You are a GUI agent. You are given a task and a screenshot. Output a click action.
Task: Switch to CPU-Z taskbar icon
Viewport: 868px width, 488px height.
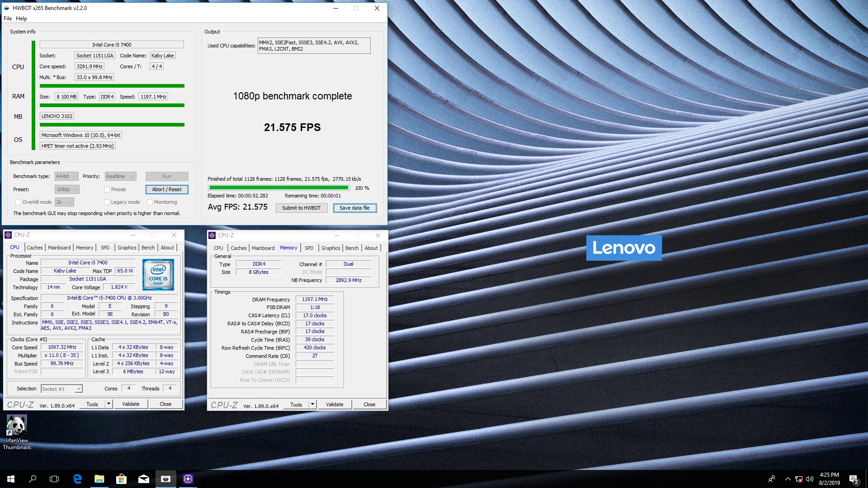point(188,479)
